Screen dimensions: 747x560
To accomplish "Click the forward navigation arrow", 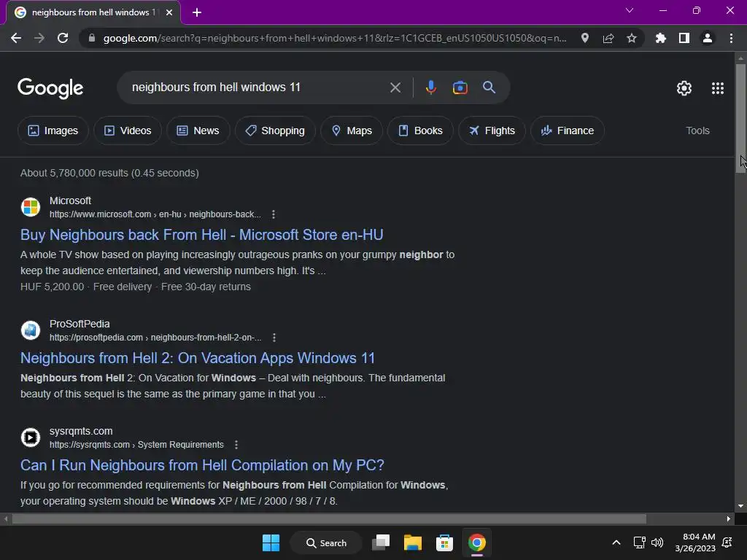I will click(39, 38).
